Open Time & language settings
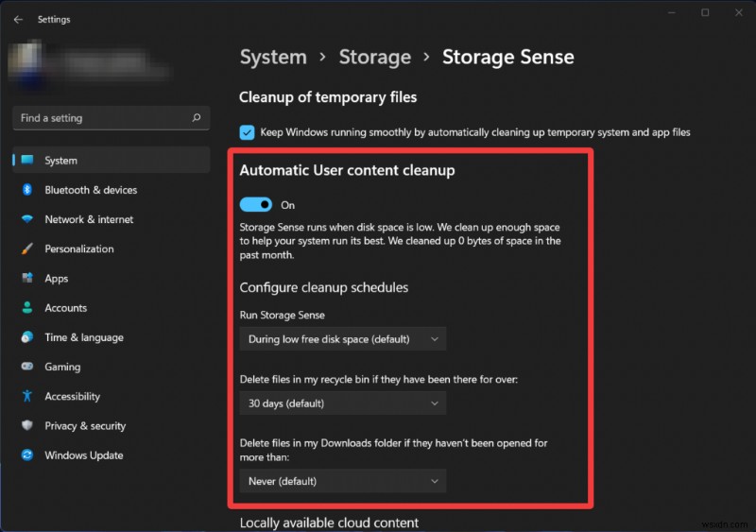The height and width of the screenshot is (532, 756). (111, 337)
